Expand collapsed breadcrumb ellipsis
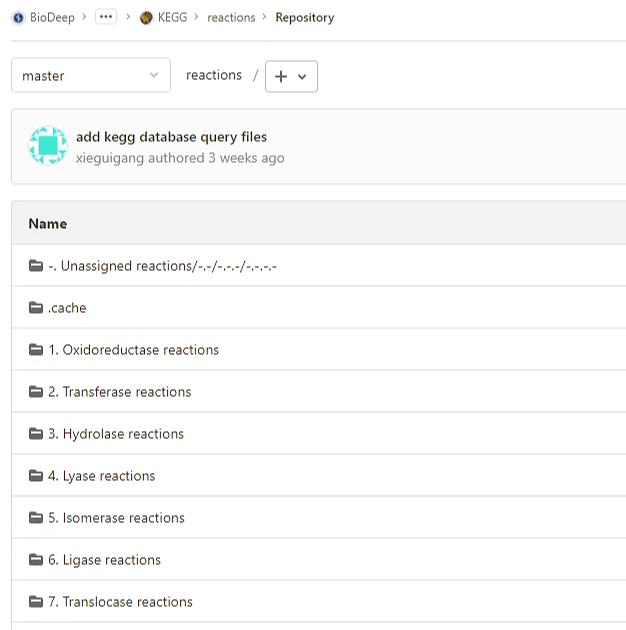The image size is (626, 630). pos(106,18)
